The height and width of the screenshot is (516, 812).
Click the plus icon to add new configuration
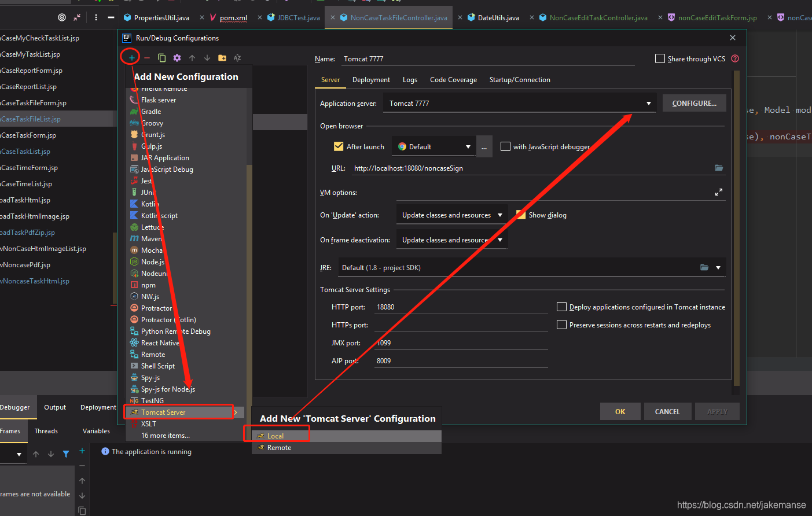(131, 58)
